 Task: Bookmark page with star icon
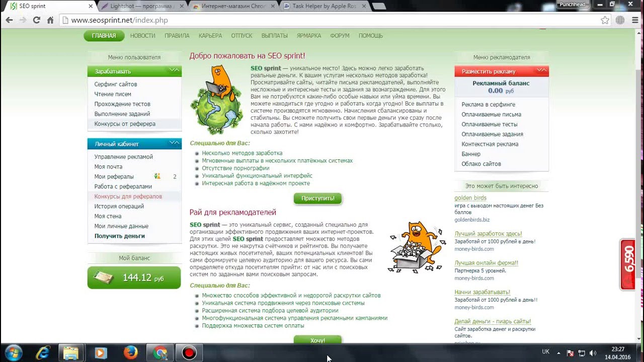[605, 20]
